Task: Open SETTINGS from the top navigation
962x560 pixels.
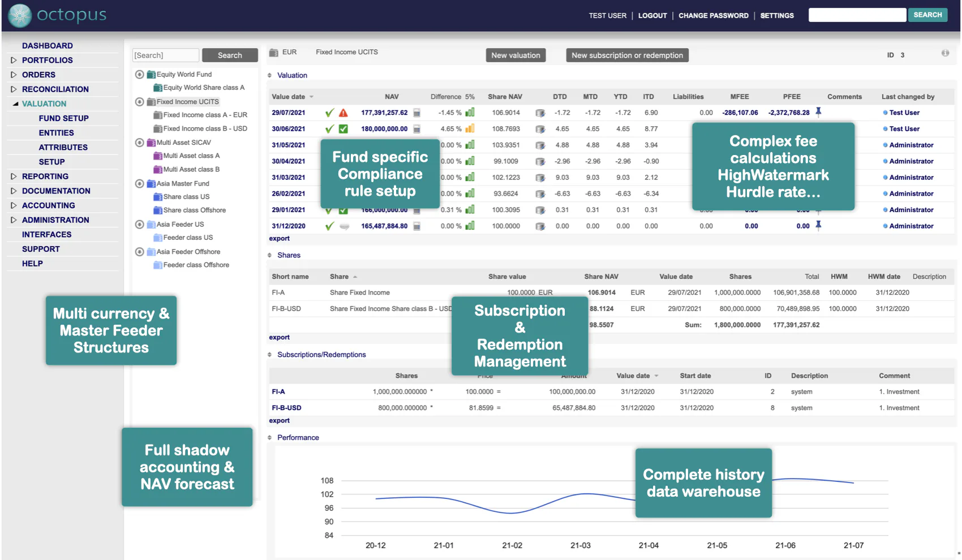Action: click(777, 15)
